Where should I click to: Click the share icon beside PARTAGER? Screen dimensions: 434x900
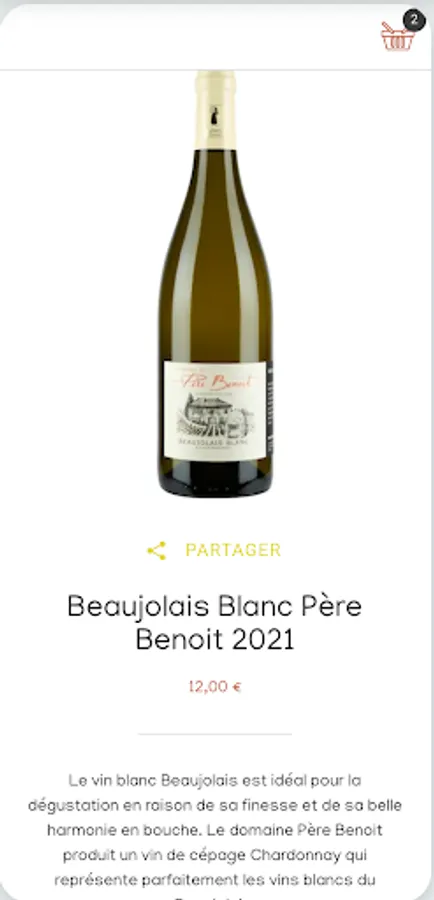coord(157,550)
